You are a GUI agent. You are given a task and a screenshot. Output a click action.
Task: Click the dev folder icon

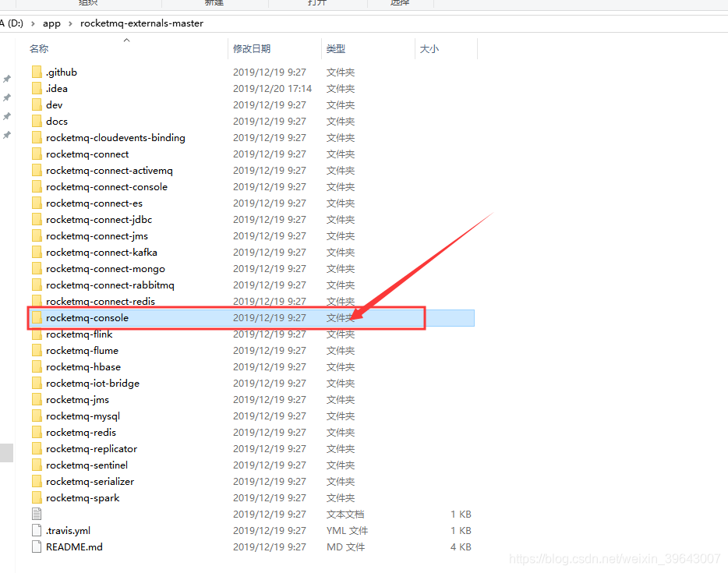click(x=37, y=105)
